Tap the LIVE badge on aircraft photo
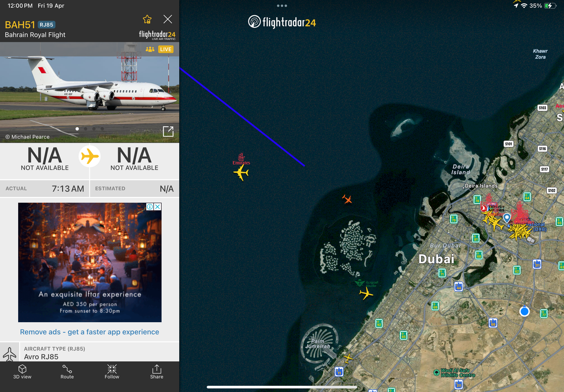This screenshot has width=564, height=392. 166,49
